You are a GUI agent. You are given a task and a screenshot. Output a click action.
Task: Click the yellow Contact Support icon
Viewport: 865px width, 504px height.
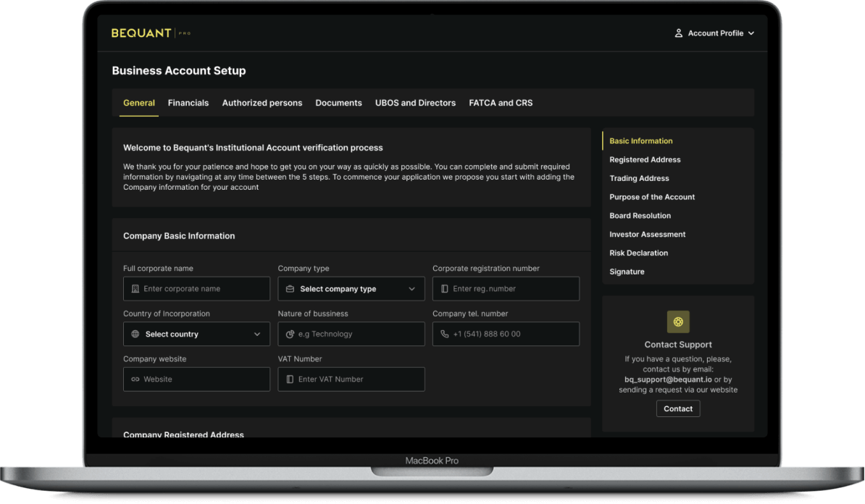tap(678, 322)
